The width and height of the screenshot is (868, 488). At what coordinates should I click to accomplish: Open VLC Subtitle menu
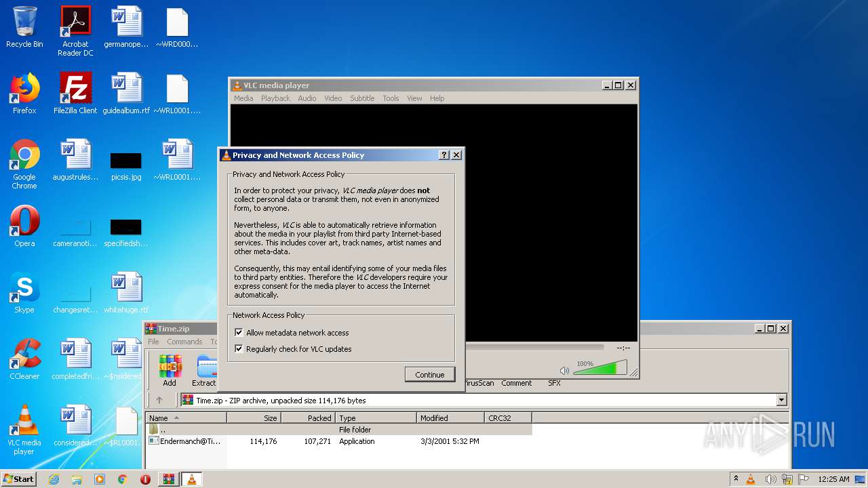click(362, 98)
